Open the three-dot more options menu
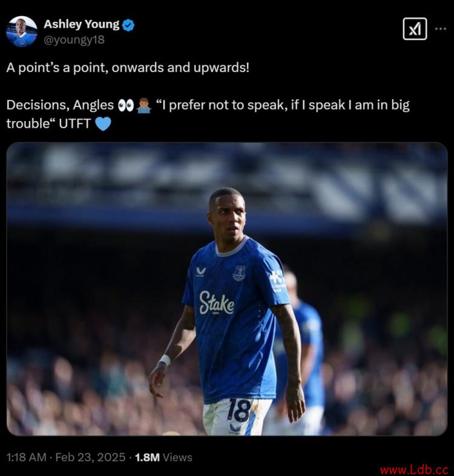This screenshot has height=476, width=454. click(x=441, y=29)
